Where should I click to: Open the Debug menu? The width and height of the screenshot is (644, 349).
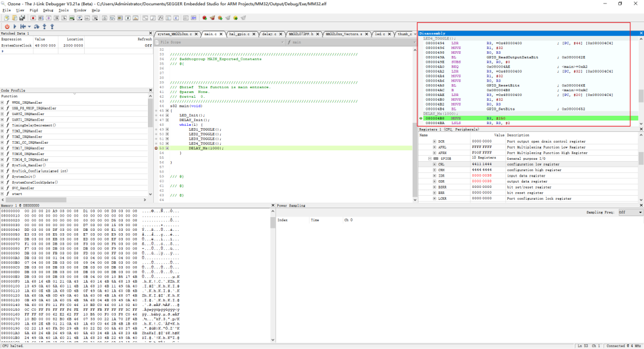[48, 10]
